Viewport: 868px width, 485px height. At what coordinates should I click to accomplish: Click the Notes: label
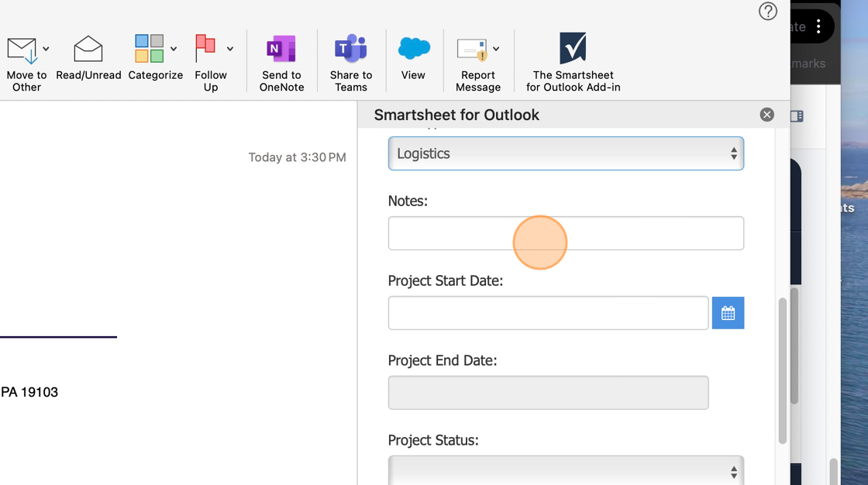(x=408, y=201)
